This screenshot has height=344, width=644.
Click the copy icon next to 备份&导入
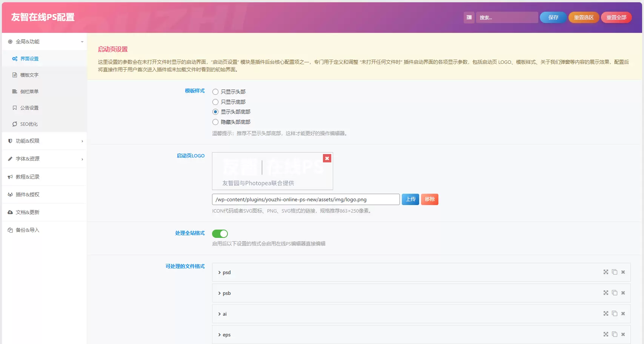click(10, 230)
